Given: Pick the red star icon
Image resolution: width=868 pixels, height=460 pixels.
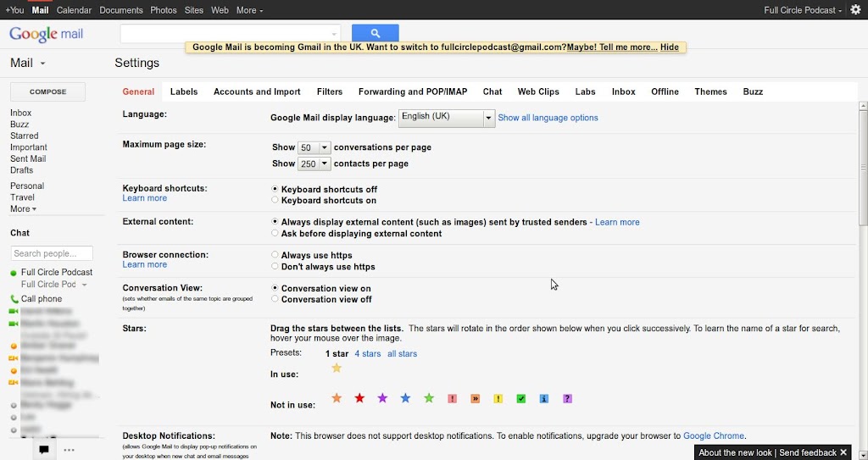Looking at the screenshot, I should (359, 398).
